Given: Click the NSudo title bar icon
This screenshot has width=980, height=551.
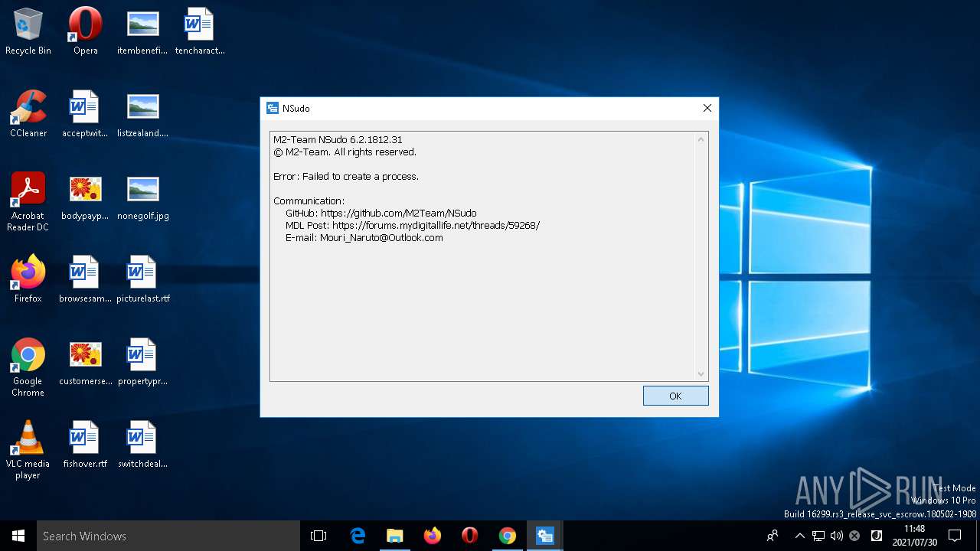Looking at the screenshot, I should click(x=272, y=108).
